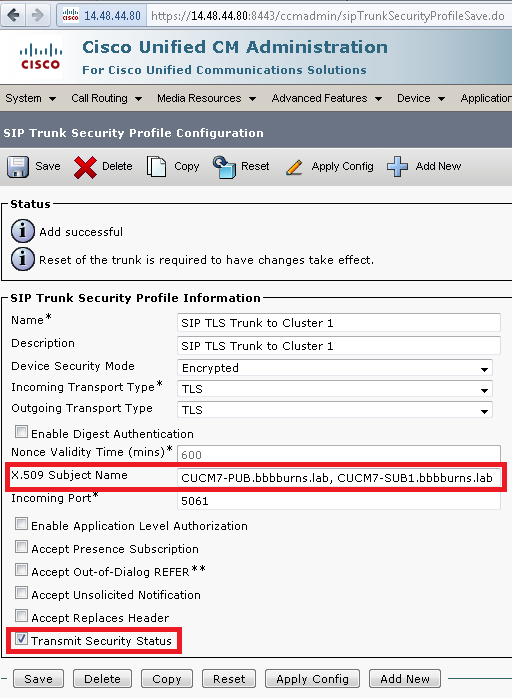Enable Digest Authentication checkbox
Viewport: 512px width, 698px height.
click(x=21, y=431)
